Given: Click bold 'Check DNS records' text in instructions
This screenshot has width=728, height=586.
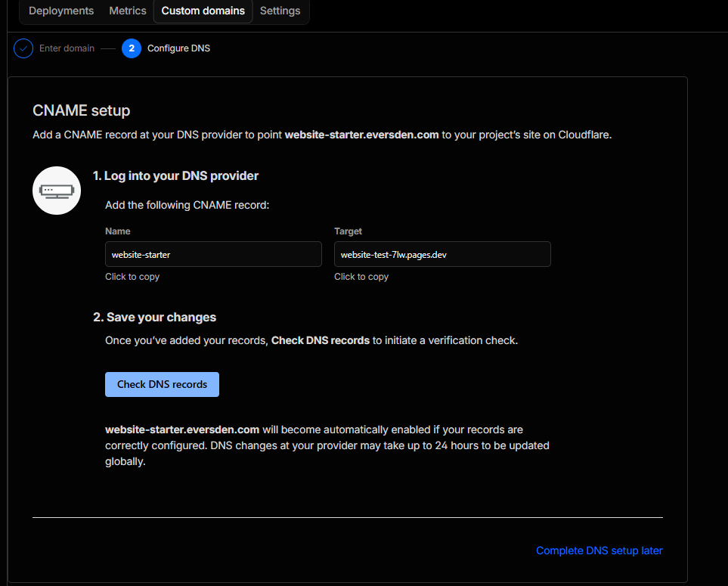Looking at the screenshot, I should click(321, 340).
